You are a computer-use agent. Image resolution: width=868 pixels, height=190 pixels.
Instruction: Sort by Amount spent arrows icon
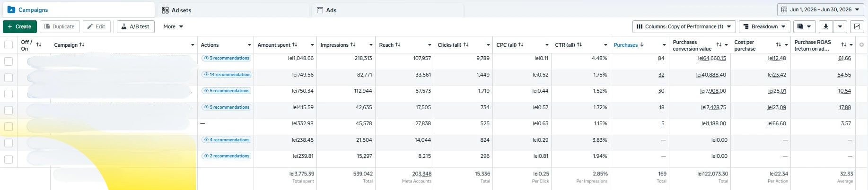[x=295, y=45]
